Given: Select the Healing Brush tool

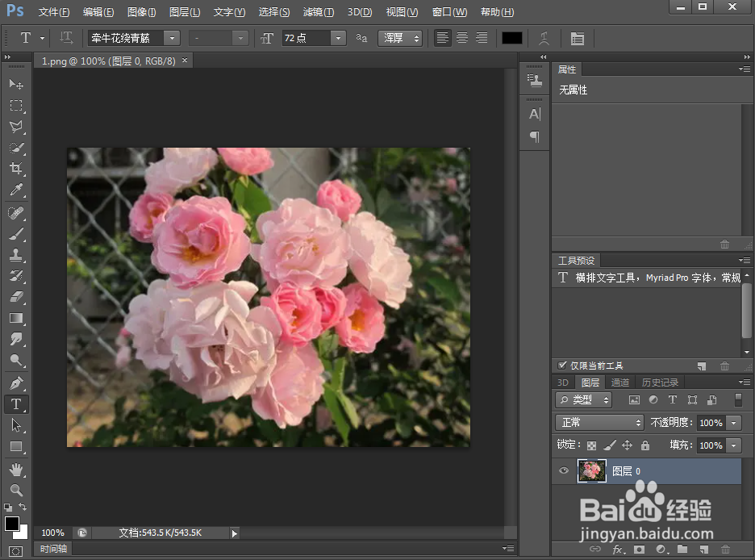Looking at the screenshot, I should (16, 213).
